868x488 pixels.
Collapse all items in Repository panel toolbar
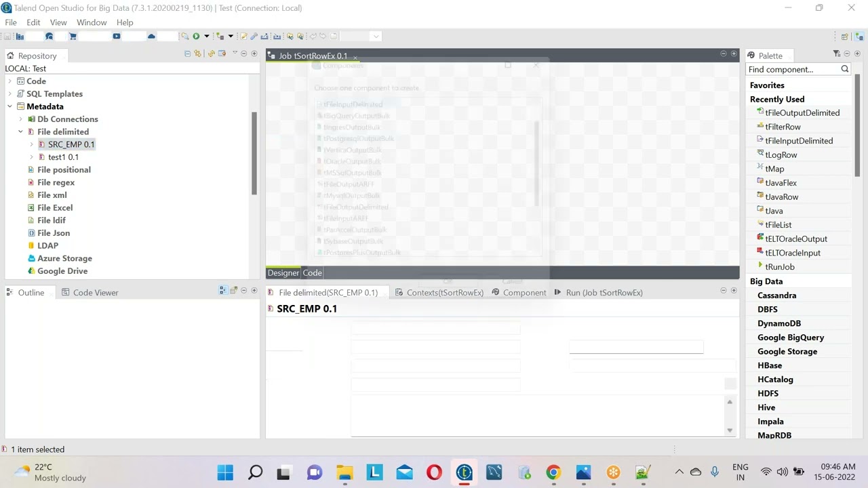188,54
